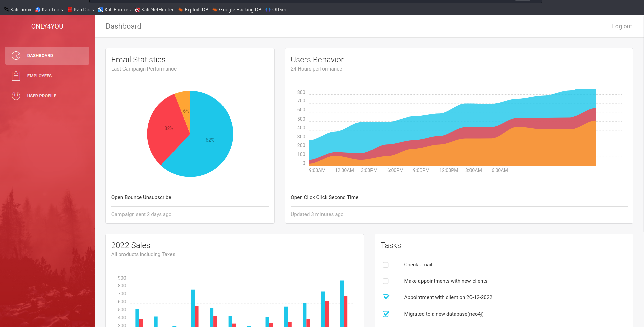Viewport: 644px width, 327px height.
Task: Click the 9:00AM axis label
Action: coord(317,170)
